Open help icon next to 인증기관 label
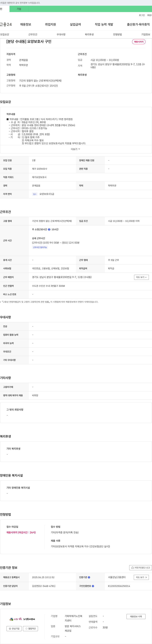This screenshot has width=152, height=644. [89, 577]
